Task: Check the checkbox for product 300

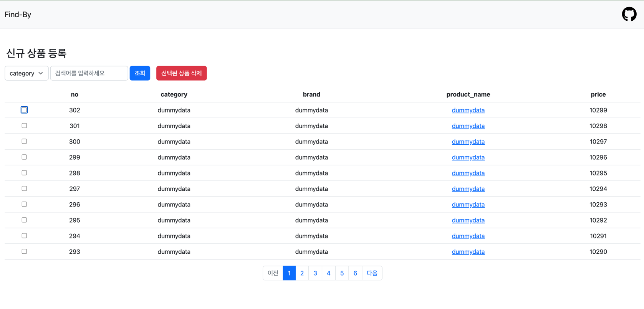Action: point(24,141)
